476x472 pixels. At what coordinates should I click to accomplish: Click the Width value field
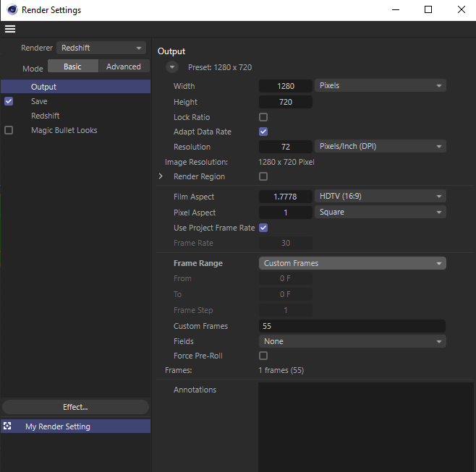click(x=286, y=86)
